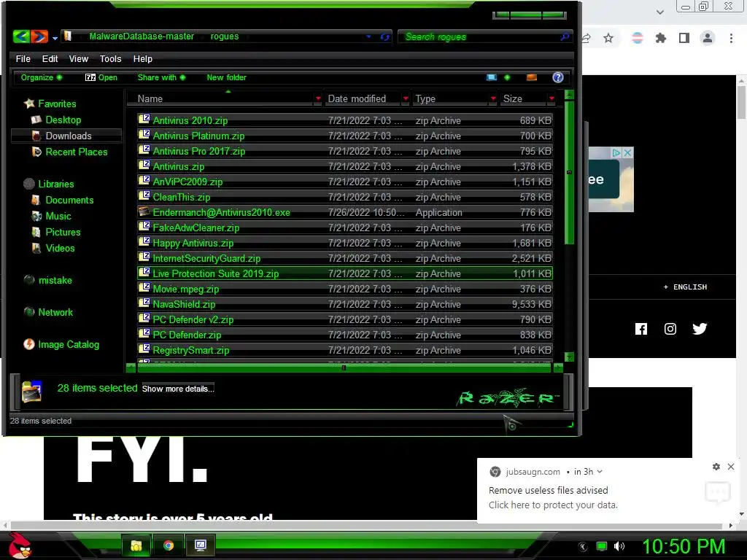Click Chrome bookmark star icon
The width and height of the screenshot is (747, 560).
click(x=608, y=38)
